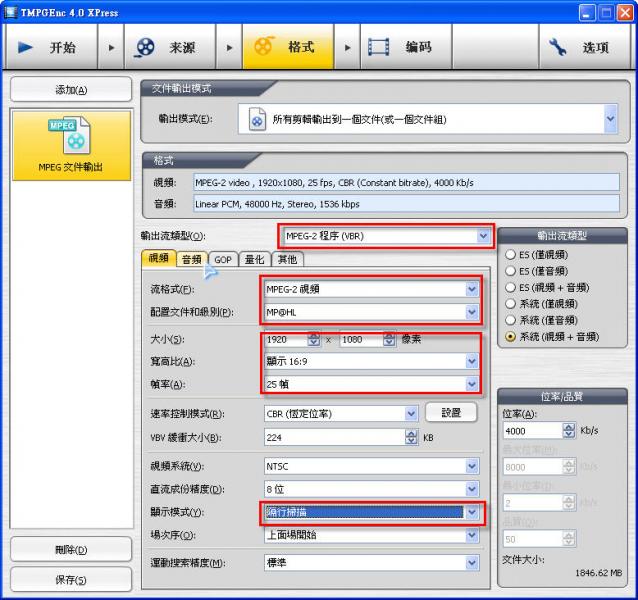Open the 視頻系統 NTSC dropdown
Image resolution: width=638 pixels, height=600 pixels.
[472, 467]
